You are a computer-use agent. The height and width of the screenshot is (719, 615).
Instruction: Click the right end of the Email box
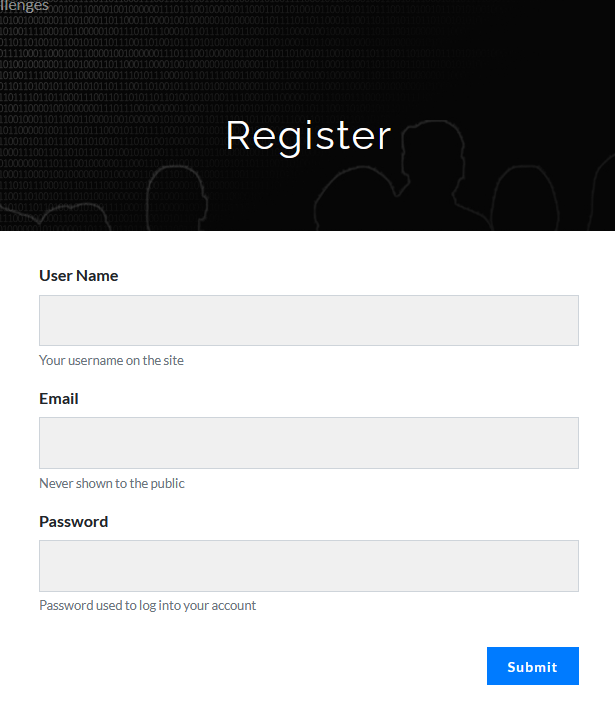click(x=566, y=442)
